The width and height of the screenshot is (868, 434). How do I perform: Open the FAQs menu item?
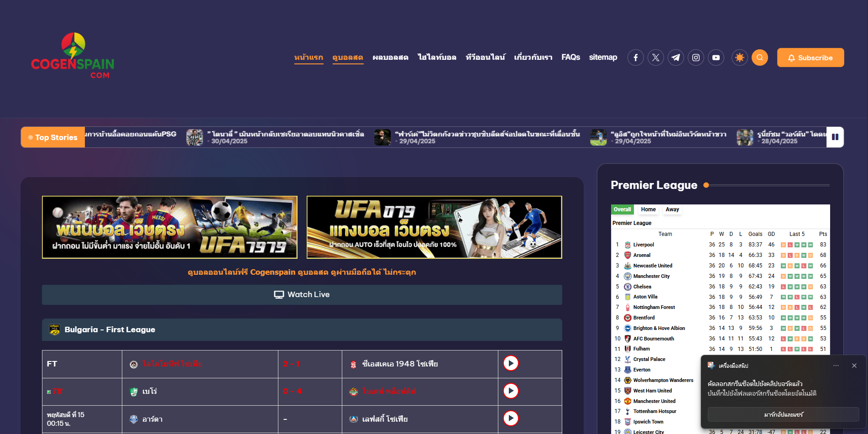[x=570, y=58]
